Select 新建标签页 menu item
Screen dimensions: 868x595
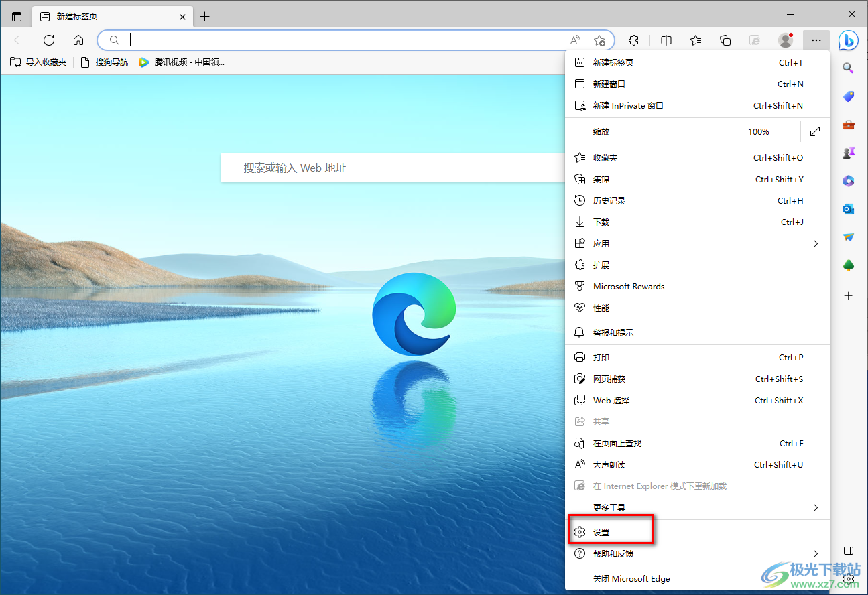[697, 62]
